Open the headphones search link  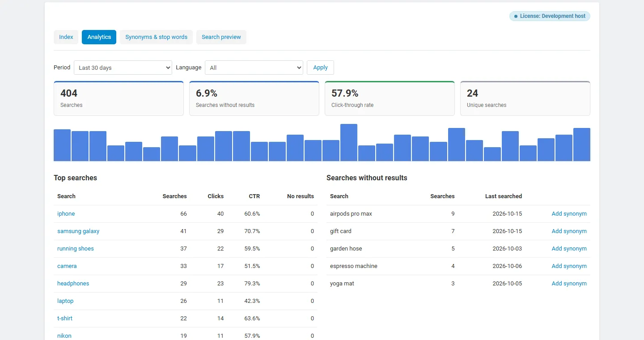[73, 284]
